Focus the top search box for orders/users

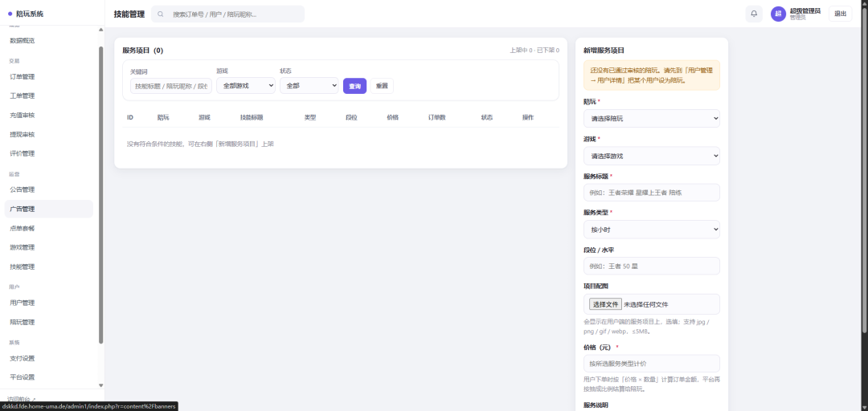[x=227, y=14]
